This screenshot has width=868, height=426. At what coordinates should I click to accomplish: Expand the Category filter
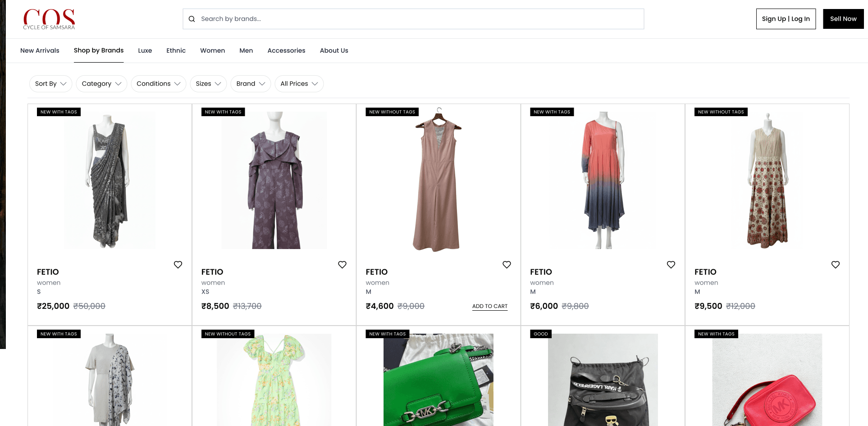click(x=101, y=84)
